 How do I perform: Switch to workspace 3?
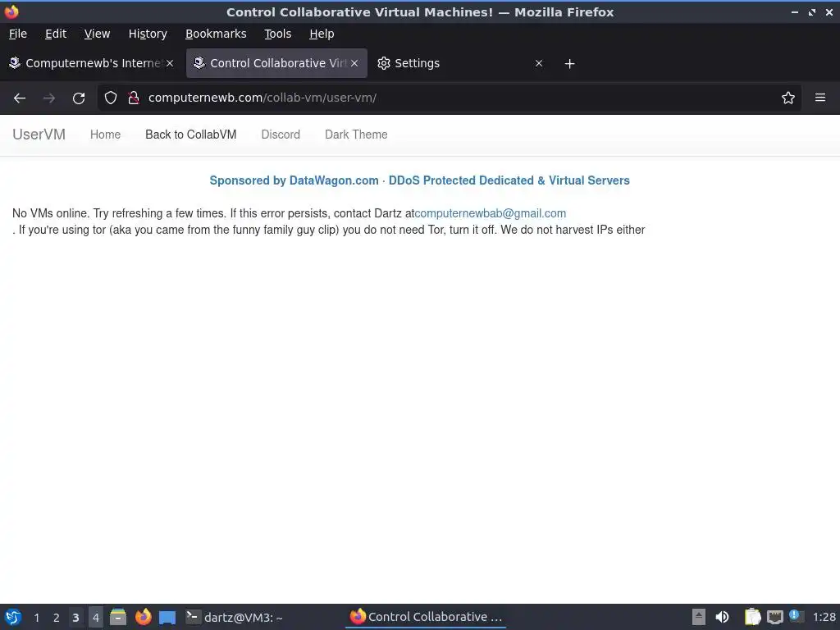pyautogui.click(x=75, y=618)
